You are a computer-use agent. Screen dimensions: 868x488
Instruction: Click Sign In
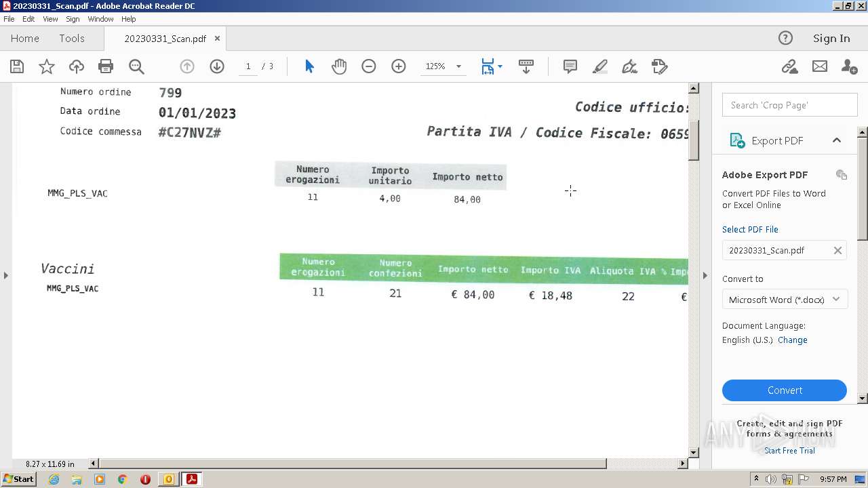[x=831, y=39]
